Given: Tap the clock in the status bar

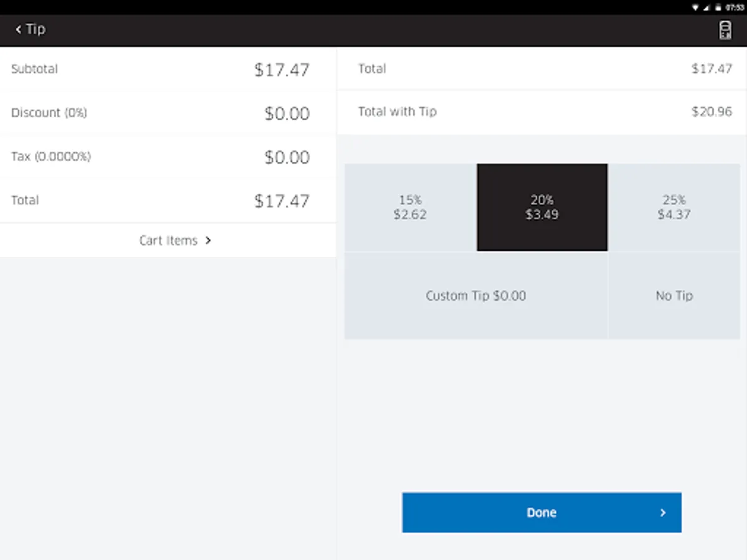Looking at the screenshot, I should [x=735, y=7].
